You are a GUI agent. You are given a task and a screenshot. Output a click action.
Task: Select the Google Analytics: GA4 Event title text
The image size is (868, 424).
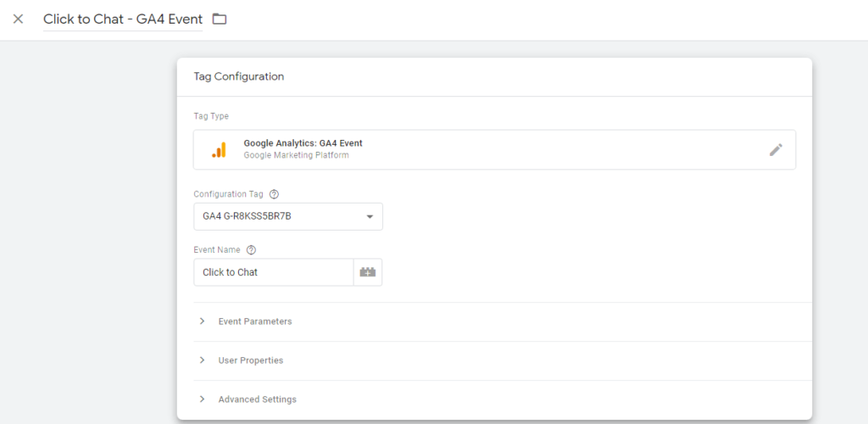tap(303, 143)
